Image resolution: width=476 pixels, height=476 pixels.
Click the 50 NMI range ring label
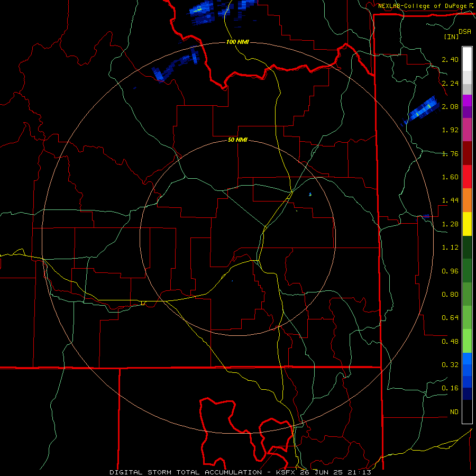(x=237, y=140)
